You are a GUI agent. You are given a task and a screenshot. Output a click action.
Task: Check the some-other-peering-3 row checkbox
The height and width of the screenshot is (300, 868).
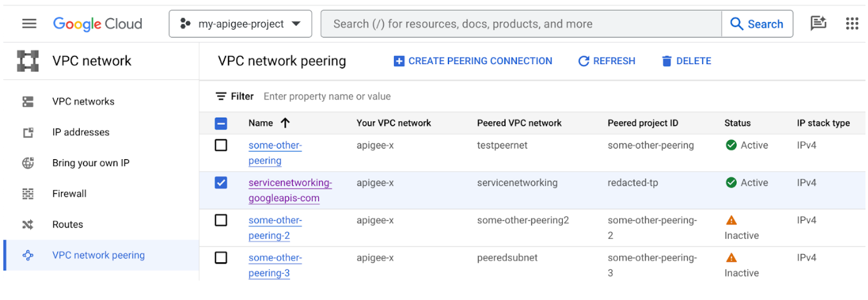[221, 258]
